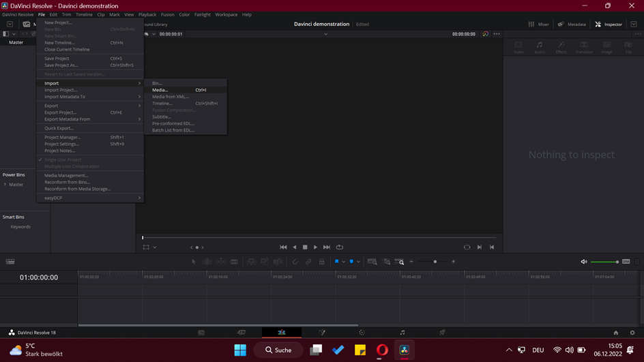Open the Deliver rocket page
Image resolution: width=644 pixels, height=362 pixels.
[x=442, y=333]
